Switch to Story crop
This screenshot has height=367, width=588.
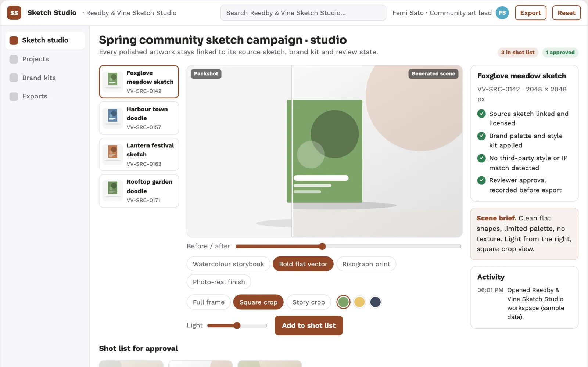coord(309,302)
